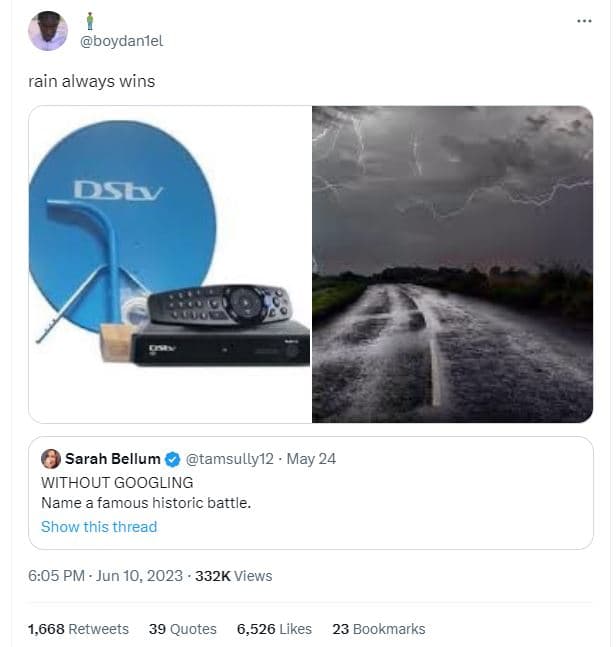Open the DStv satellite dish image
Image resolution: width=616 pixels, height=647 pixels.
point(168,264)
